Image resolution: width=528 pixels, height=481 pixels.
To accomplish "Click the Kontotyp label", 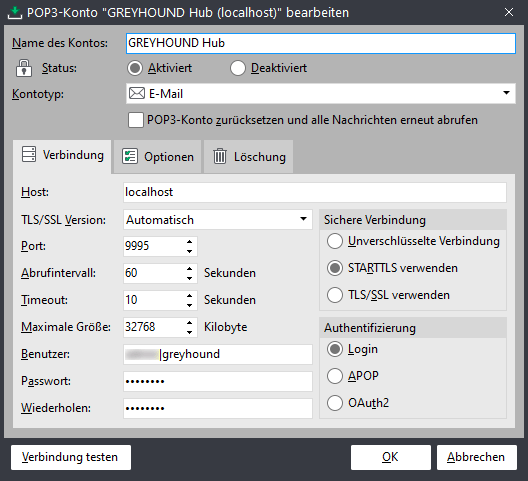I will coord(38,94).
